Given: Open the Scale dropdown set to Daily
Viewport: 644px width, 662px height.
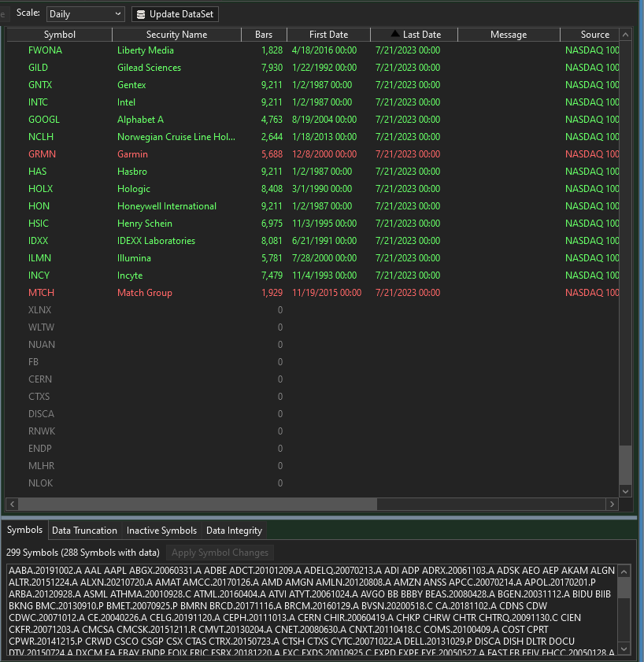Looking at the screenshot, I should click(x=85, y=14).
